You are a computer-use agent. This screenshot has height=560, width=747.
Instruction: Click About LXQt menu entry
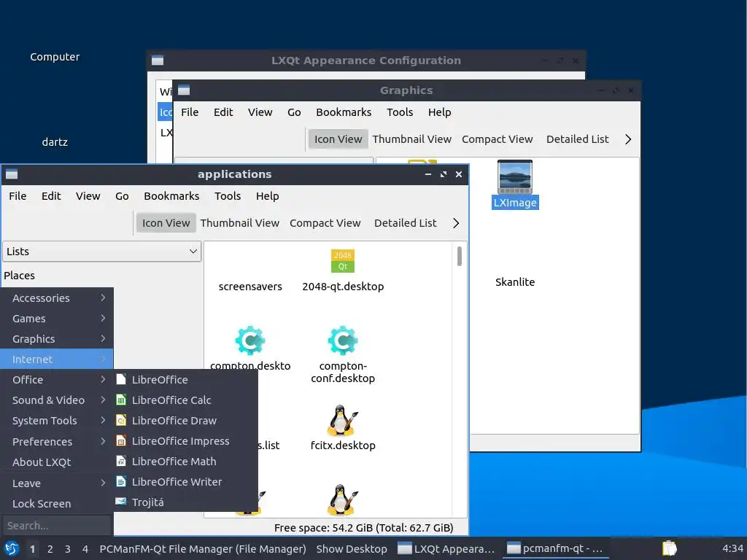57,462
